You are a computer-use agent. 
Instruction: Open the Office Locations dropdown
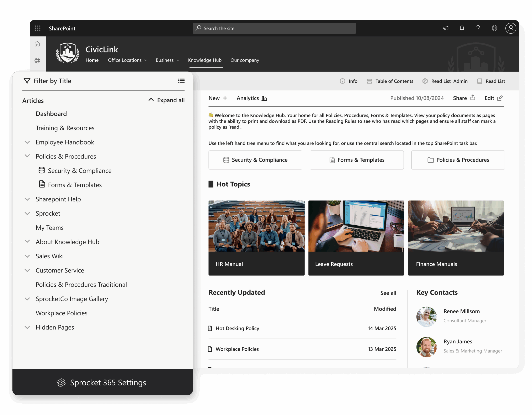[x=127, y=60]
